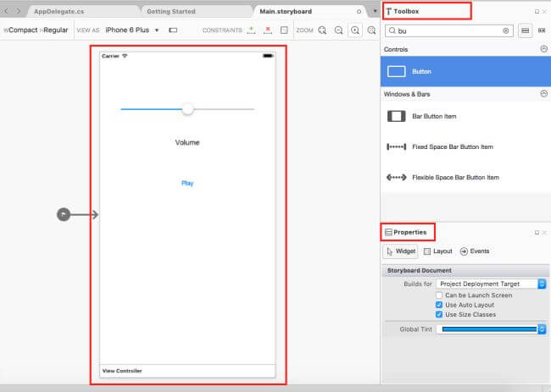
Task: Open the Getting Started tab
Action: click(171, 12)
